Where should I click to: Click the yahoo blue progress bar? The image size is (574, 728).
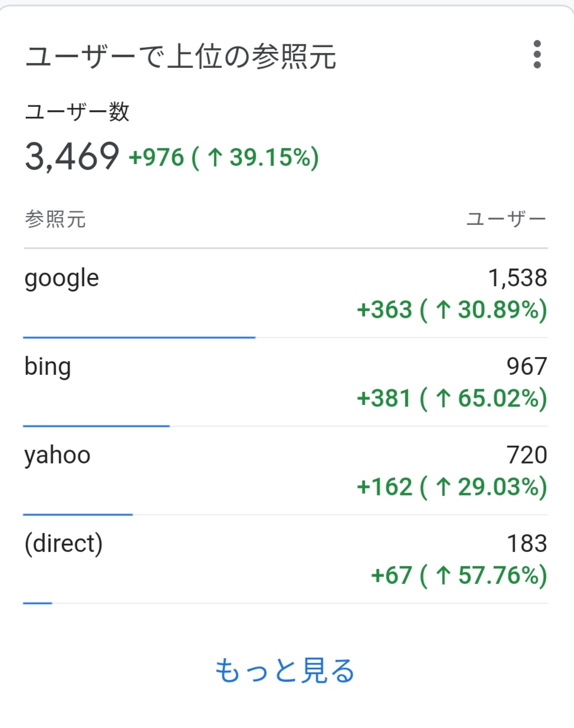[x=78, y=514]
